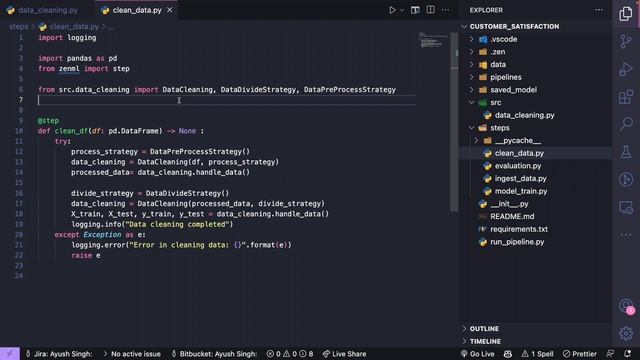Screen dimensions: 640x360
Task: Open the Source Control view
Action: tap(626, 41)
